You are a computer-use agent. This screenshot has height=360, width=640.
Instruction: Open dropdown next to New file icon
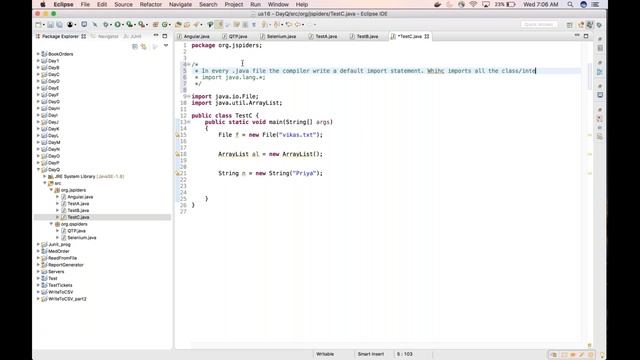click(x=43, y=25)
